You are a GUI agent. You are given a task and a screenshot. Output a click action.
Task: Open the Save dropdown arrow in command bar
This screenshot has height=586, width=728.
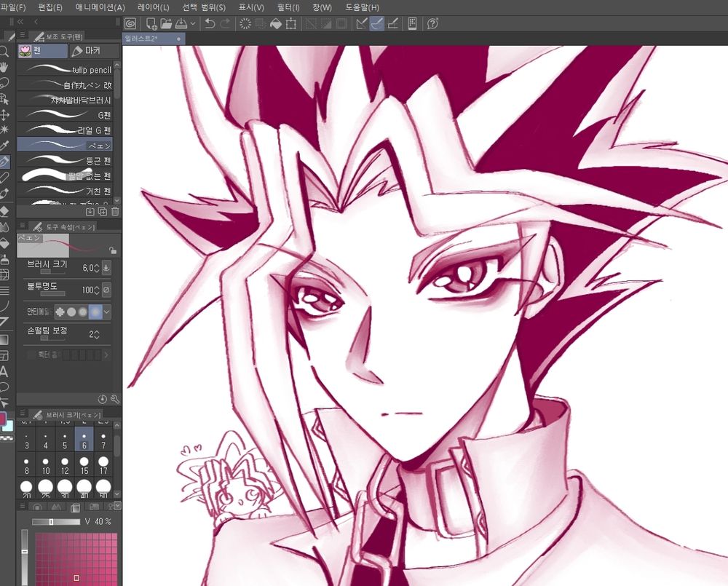[x=193, y=23]
